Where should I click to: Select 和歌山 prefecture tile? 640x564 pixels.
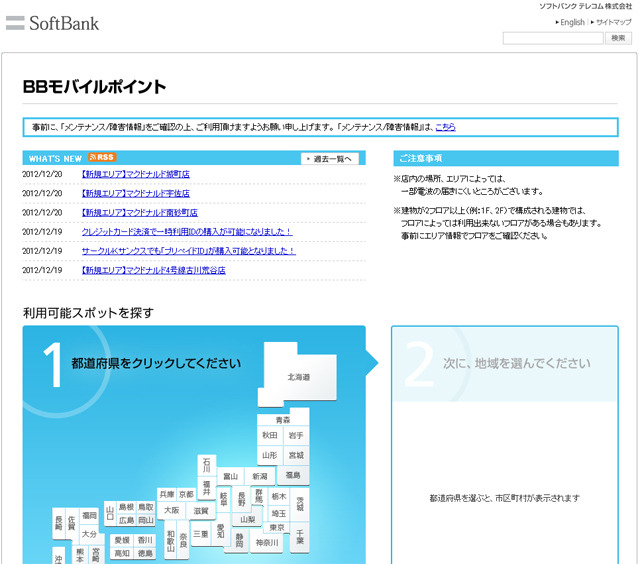tap(171, 540)
